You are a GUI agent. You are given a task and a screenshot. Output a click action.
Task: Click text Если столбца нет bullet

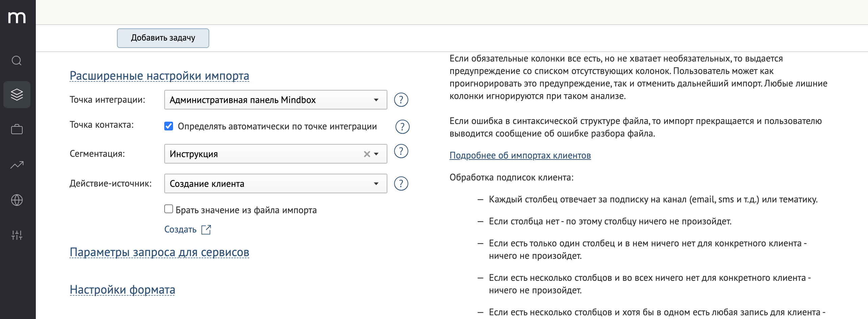[x=610, y=221]
